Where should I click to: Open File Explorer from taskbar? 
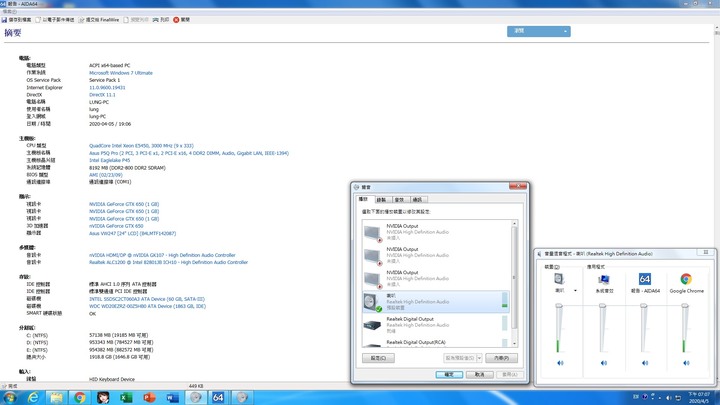[56, 397]
